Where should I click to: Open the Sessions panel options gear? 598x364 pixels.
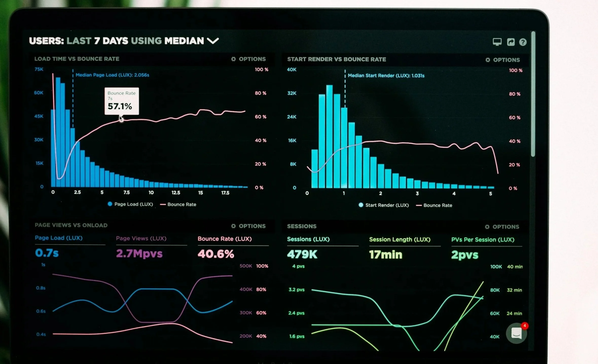pyautogui.click(x=487, y=227)
